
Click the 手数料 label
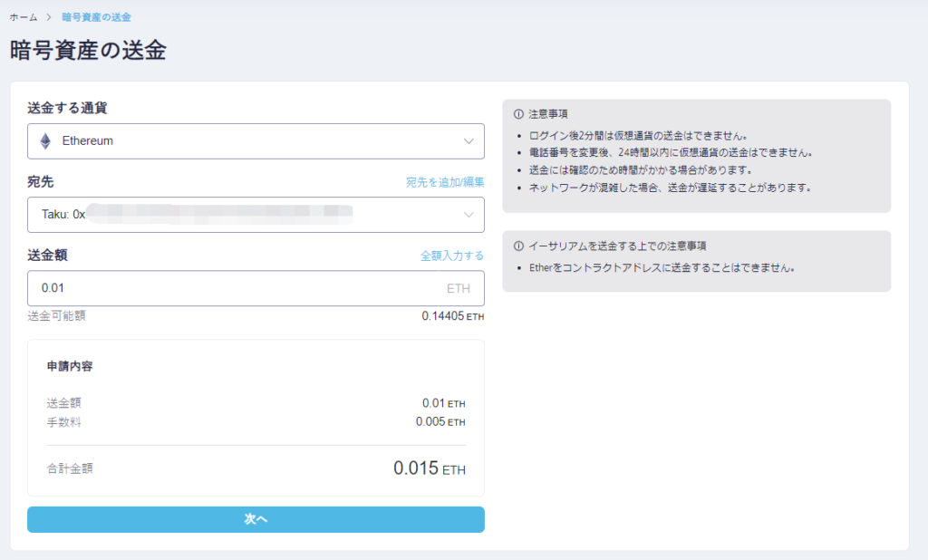[64, 422]
